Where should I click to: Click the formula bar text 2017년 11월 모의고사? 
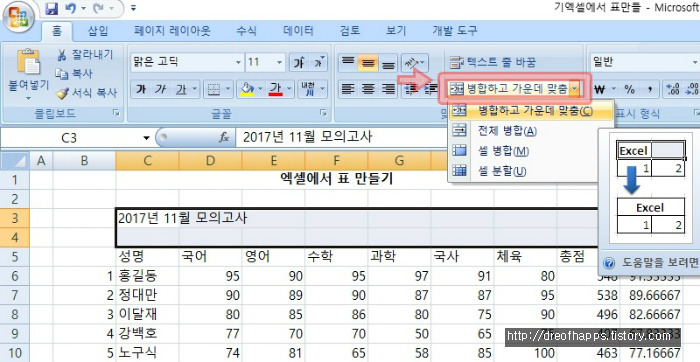tap(307, 138)
